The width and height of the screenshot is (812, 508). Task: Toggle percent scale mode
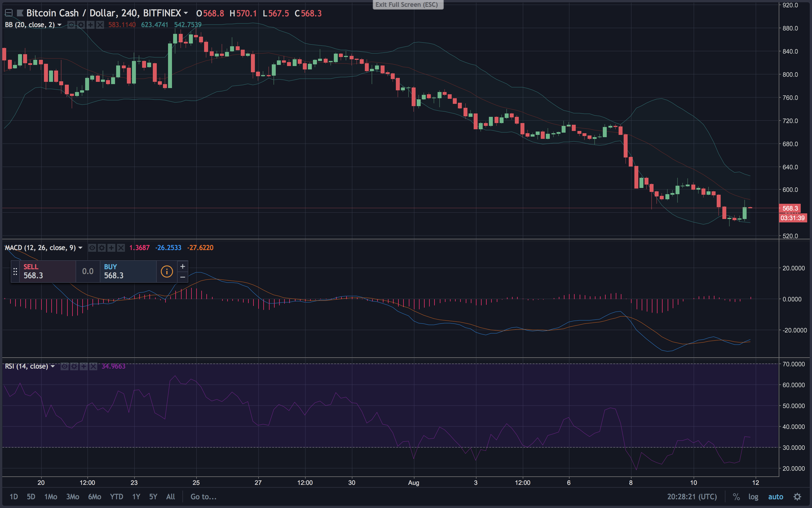coord(736,497)
